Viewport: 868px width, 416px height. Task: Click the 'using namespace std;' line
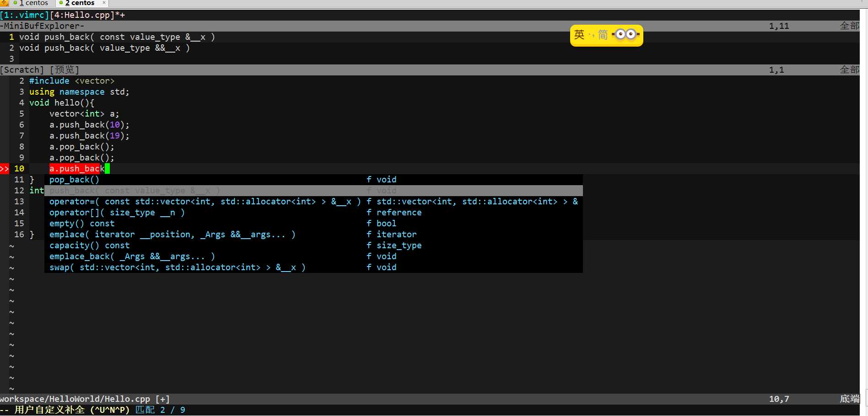point(79,92)
